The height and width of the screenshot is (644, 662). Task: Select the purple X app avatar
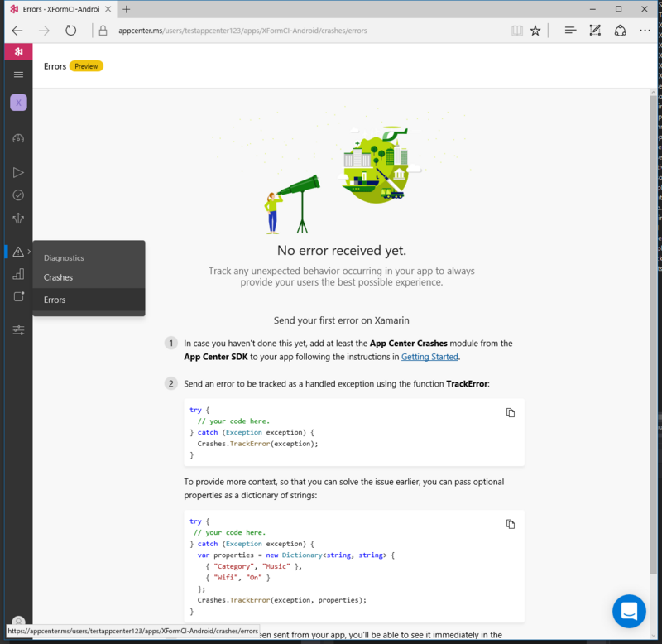click(x=18, y=103)
